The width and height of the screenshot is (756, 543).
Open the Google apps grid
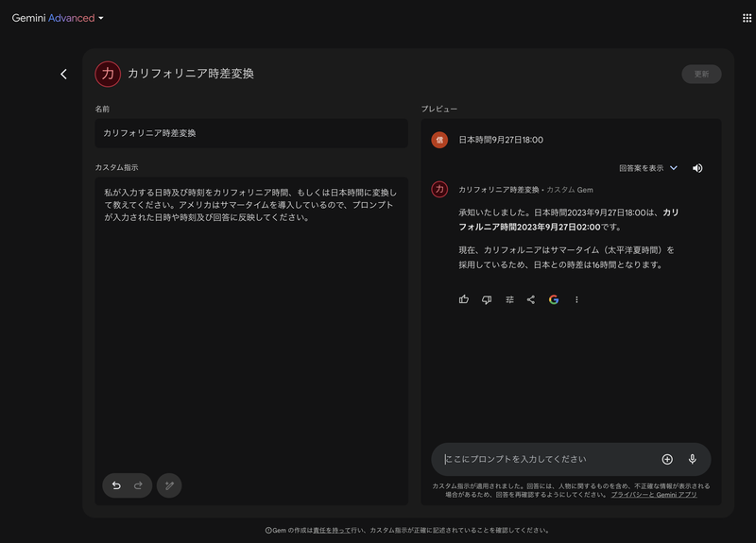733,18
